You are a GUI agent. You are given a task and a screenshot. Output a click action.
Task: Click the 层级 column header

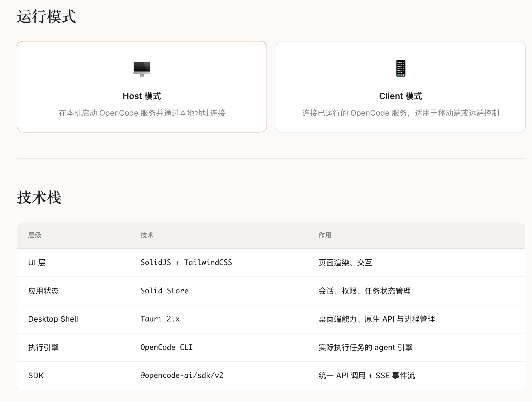click(35, 235)
